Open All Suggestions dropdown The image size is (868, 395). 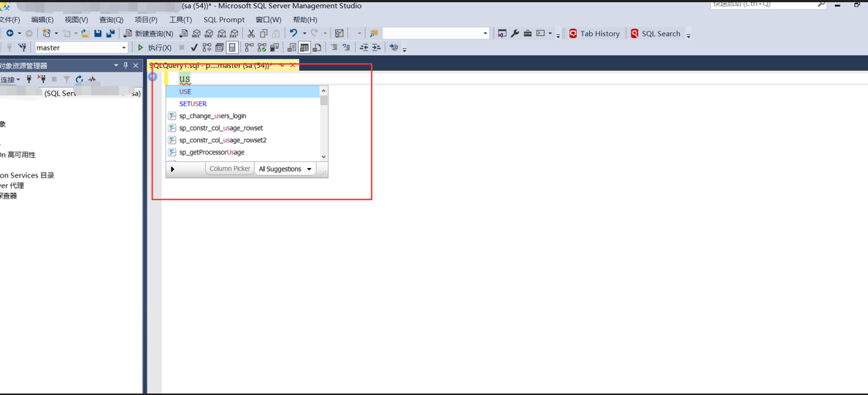[285, 169]
